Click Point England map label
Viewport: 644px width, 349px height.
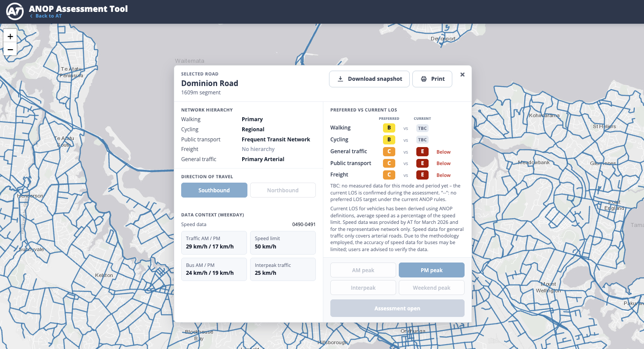[614, 205]
